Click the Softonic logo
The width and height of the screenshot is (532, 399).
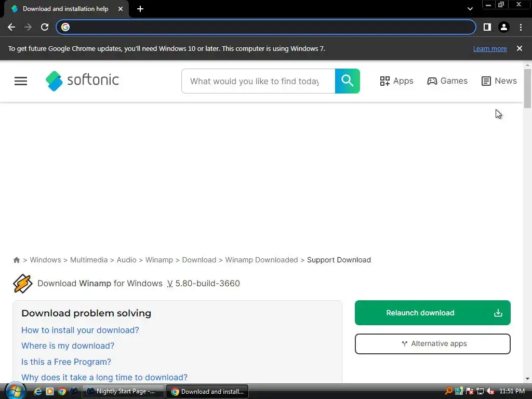point(82,81)
